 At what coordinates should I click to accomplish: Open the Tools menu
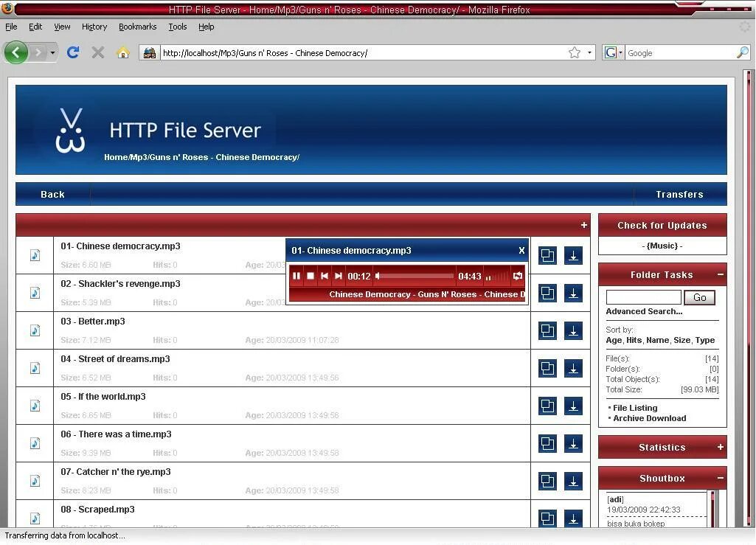click(x=178, y=27)
